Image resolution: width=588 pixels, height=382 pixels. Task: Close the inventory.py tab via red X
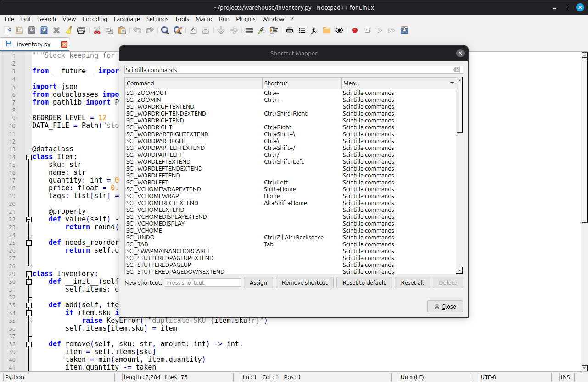coord(64,44)
